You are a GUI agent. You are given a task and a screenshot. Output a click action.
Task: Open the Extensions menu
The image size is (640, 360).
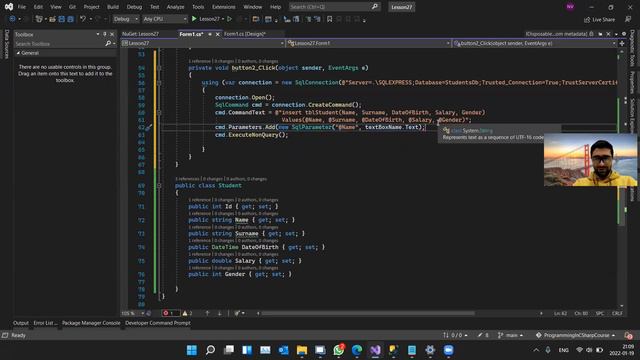point(223,7)
